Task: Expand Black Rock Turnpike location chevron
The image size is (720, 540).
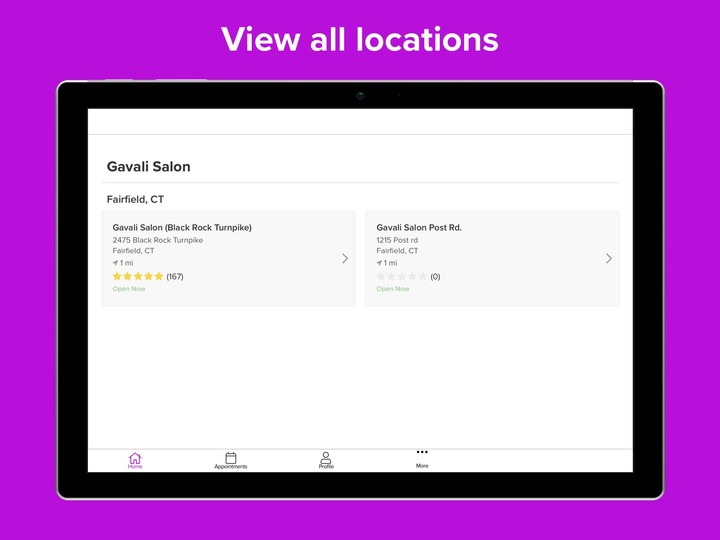Action: pos(345,259)
